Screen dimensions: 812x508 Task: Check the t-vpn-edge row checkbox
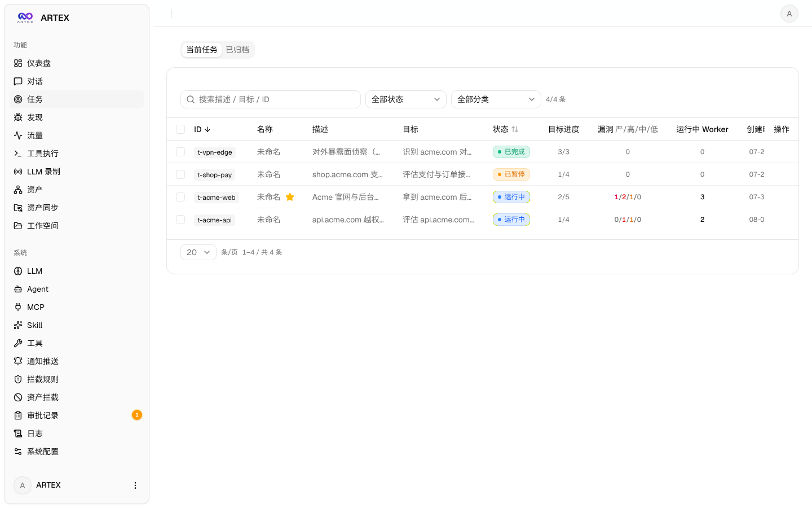tap(180, 152)
